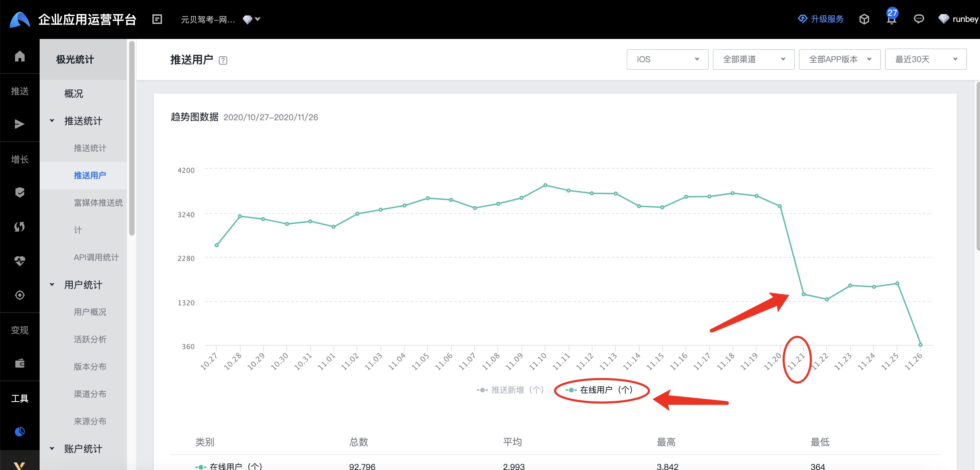Click the paper-plane send icon in sidebar
The width and height of the screenshot is (980, 470).
click(19, 124)
